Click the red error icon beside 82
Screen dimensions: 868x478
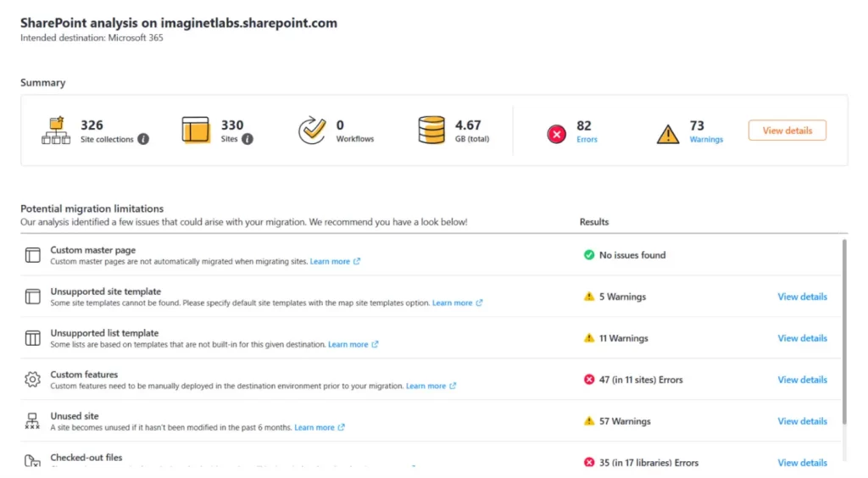pyautogui.click(x=556, y=134)
